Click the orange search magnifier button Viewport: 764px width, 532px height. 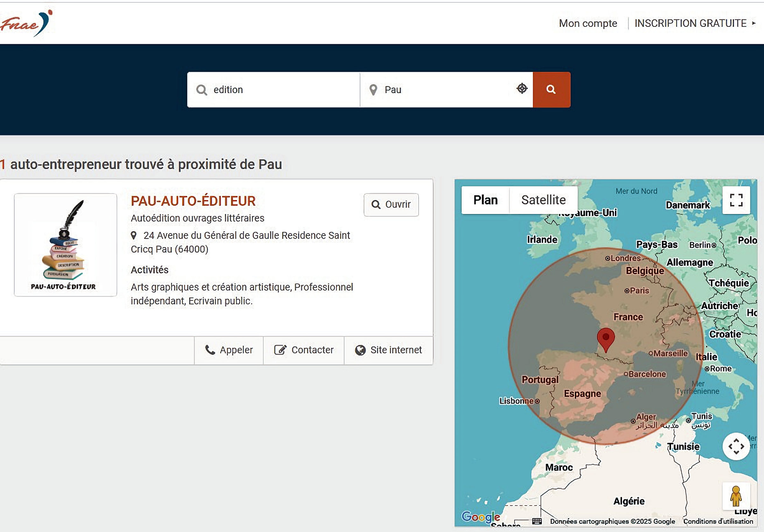[x=551, y=89]
